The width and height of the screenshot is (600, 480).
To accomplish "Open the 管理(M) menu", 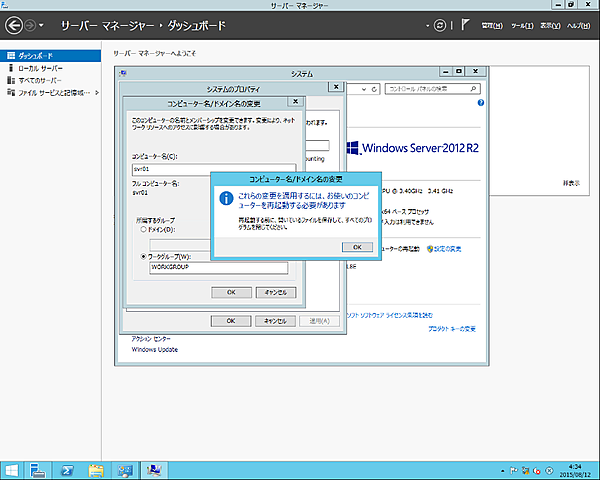I will (x=490, y=23).
